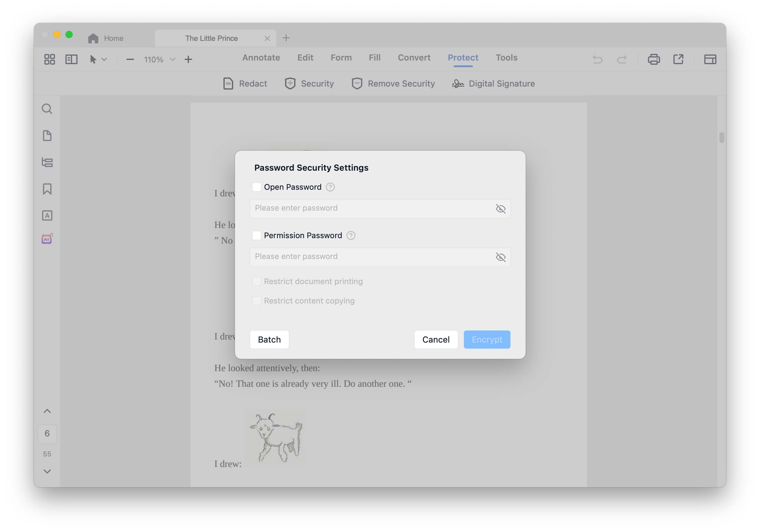The image size is (760, 532).
Task: Switch to the Annotate tab
Action: (261, 57)
